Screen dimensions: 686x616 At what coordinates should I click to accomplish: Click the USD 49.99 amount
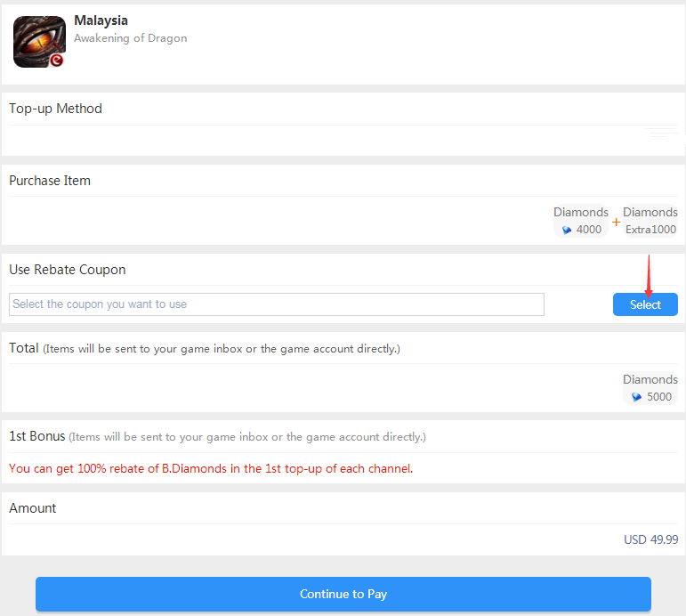tap(650, 539)
